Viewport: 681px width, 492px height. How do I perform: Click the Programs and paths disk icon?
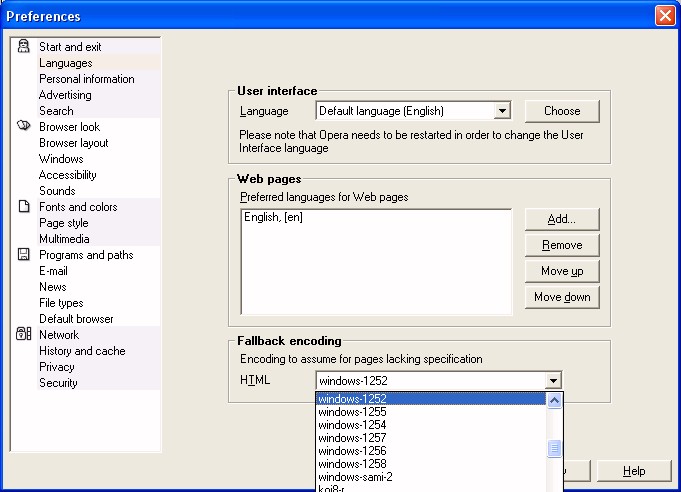click(x=24, y=255)
